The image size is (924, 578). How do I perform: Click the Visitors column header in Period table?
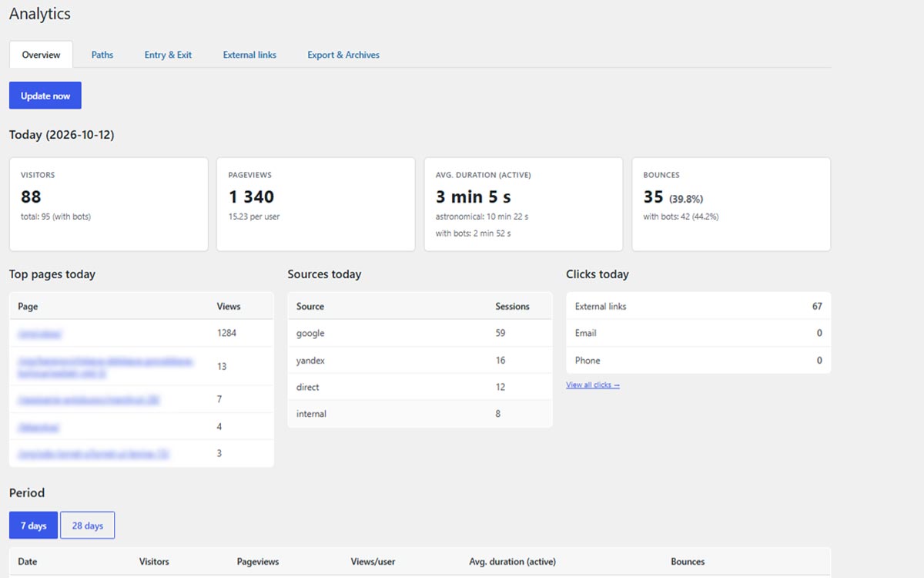coord(154,561)
